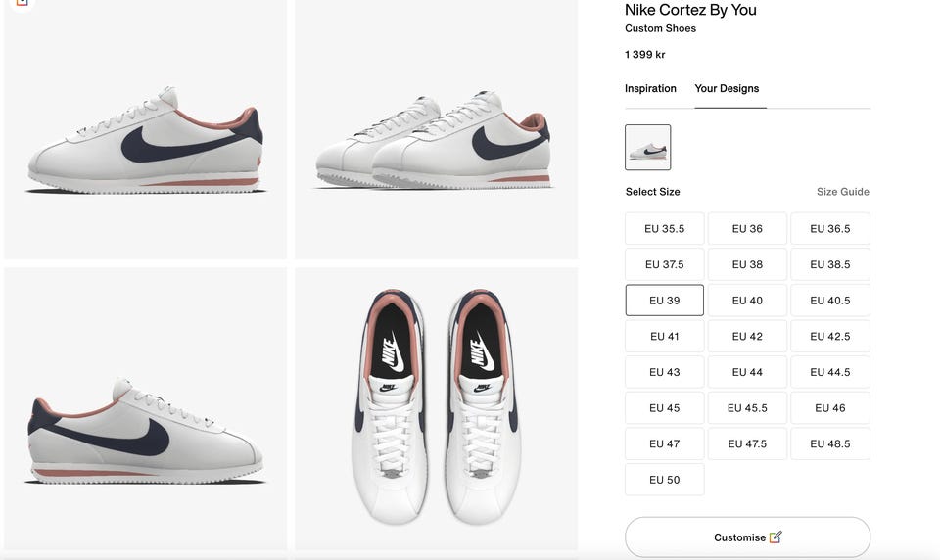
Task: Click the Select Size label
Action: point(653,192)
